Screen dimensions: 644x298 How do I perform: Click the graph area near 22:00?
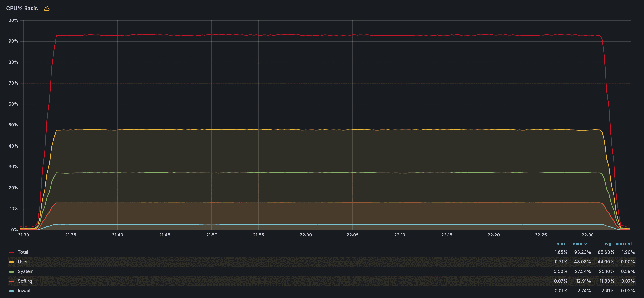click(x=306, y=125)
